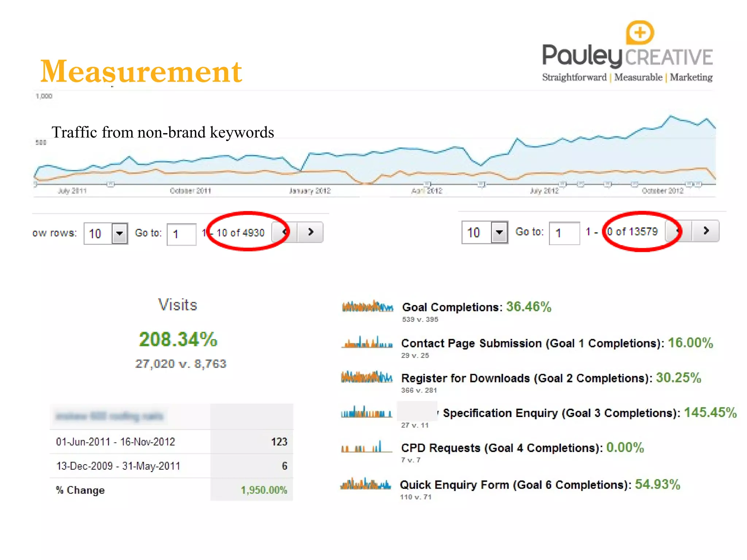Select the 13-Dec-2009 - 31-May-2011 row

[x=171, y=466]
